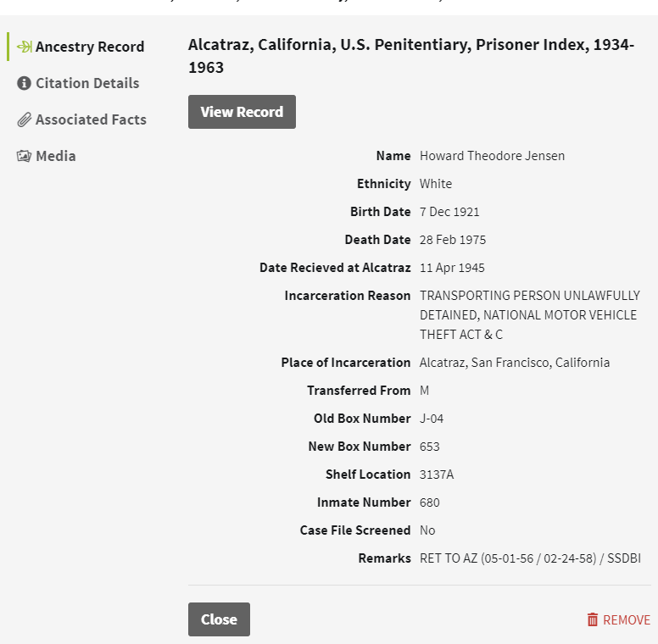The height and width of the screenshot is (644, 658).
Task: Click the paperclip icon for Associated Facts
Action: 24,119
